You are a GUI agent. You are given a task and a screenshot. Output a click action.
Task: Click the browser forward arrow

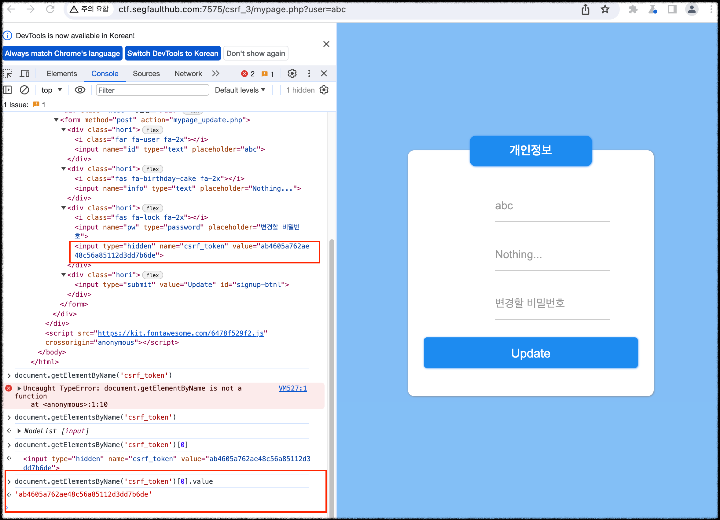(30, 9)
